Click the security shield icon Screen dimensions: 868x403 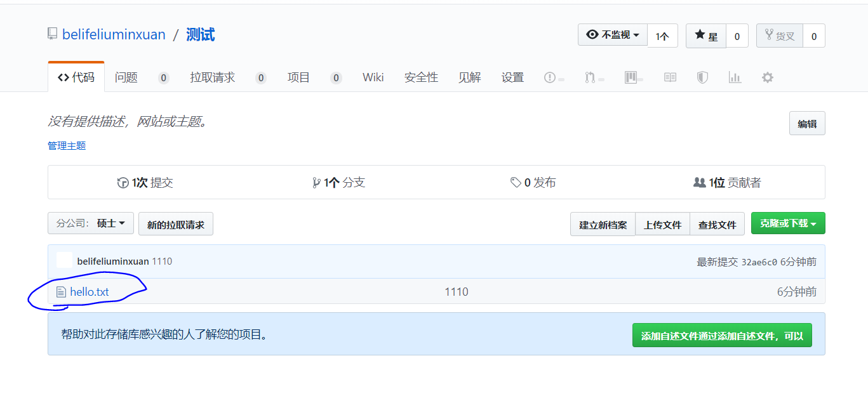click(702, 77)
